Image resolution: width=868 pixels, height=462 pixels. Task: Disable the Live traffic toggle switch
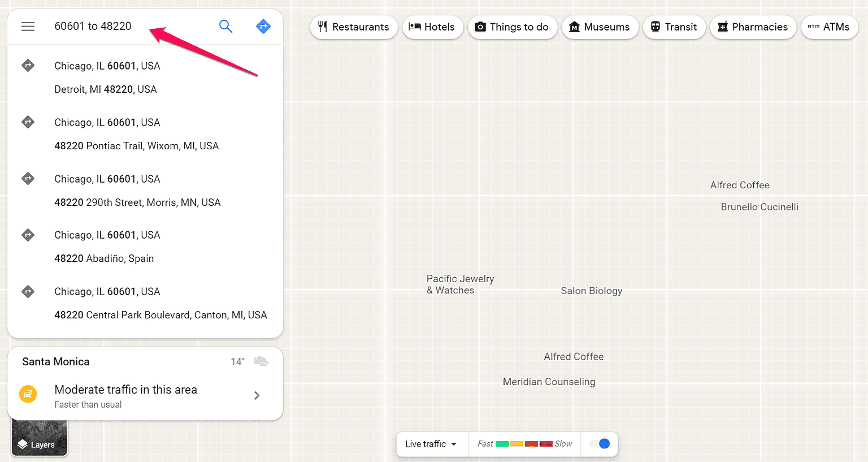point(599,444)
